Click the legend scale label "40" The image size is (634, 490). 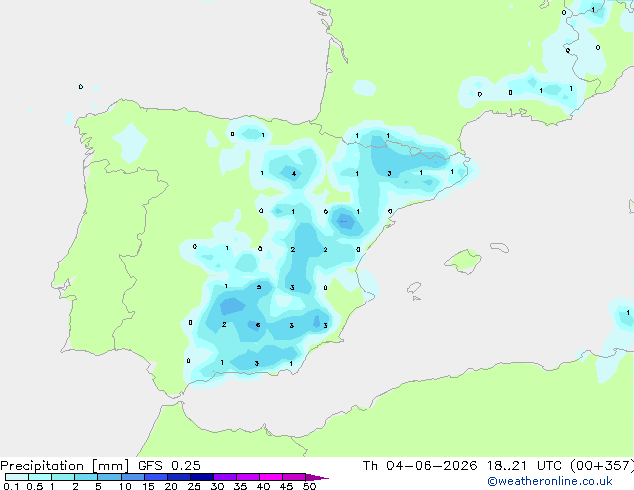click(x=263, y=486)
